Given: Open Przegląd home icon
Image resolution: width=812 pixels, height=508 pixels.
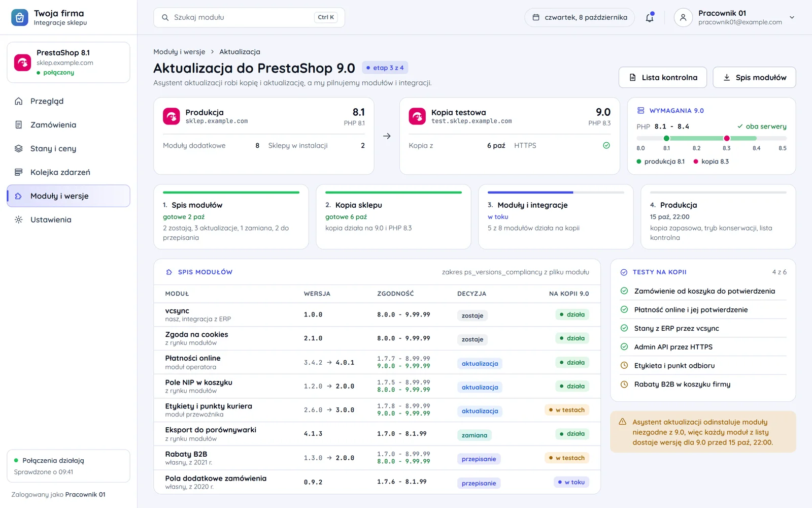Looking at the screenshot, I should (x=19, y=101).
